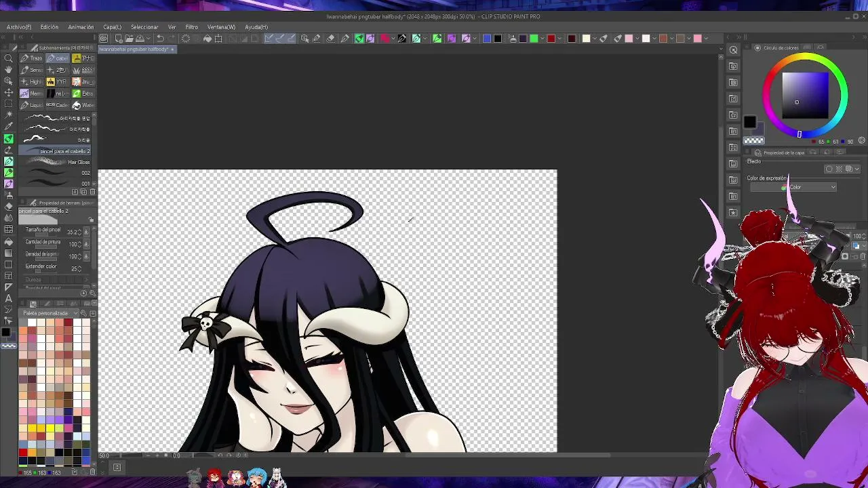The image size is (868, 488).
Task: Select the Hair Gloss brush
Action: [55, 162]
